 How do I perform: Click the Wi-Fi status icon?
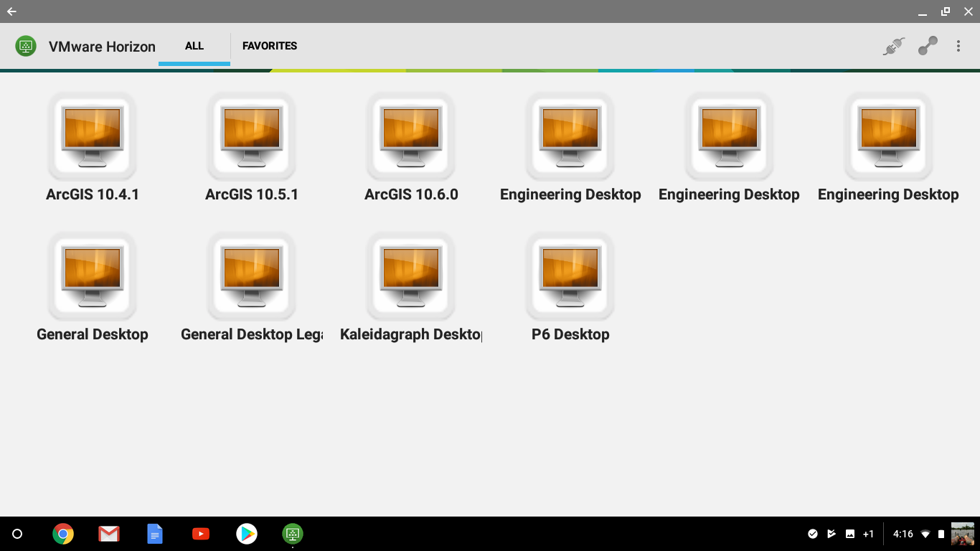(925, 534)
